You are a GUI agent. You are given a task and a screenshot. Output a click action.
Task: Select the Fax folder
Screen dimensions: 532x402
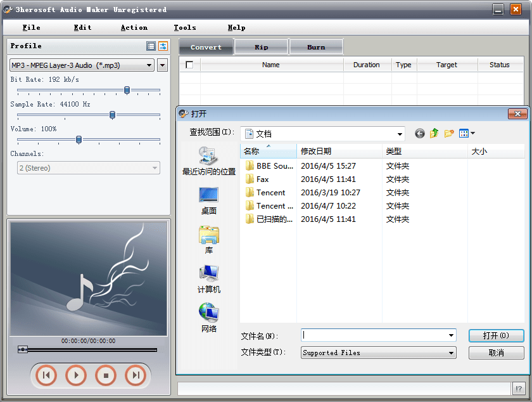coord(257,179)
